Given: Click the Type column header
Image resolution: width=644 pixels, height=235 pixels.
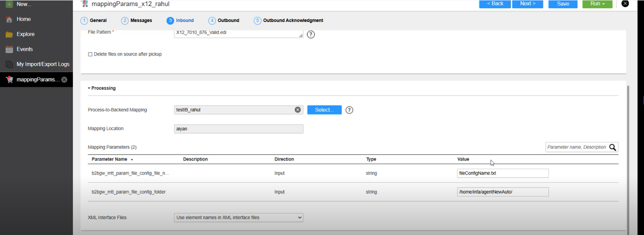Looking at the screenshot, I should (371, 159).
